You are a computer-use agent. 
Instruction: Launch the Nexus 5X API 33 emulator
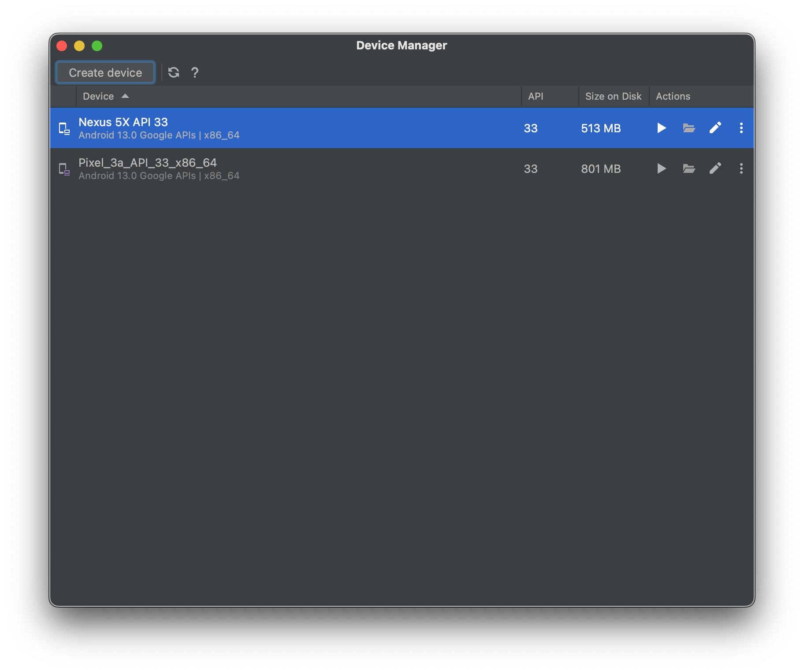[661, 128]
